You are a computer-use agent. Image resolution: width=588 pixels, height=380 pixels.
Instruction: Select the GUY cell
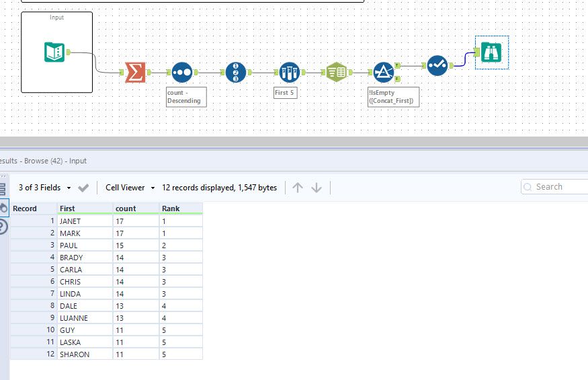pyautogui.click(x=85, y=330)
